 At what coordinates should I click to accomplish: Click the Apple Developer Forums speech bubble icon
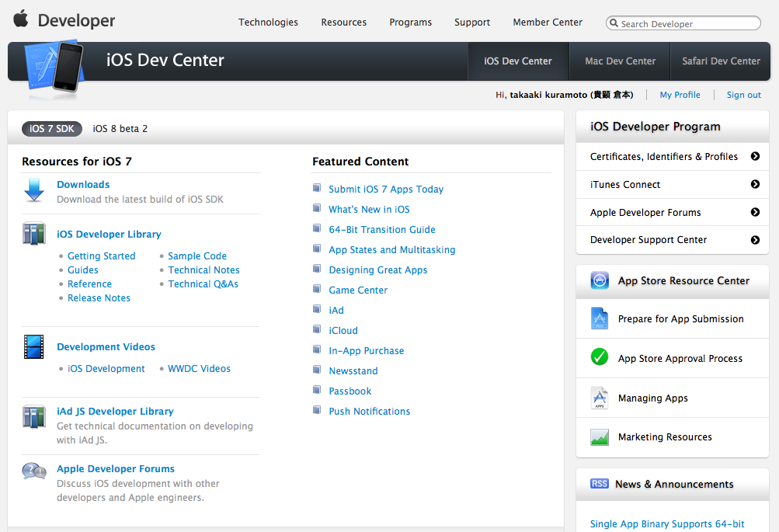click(x=34, y=471)
